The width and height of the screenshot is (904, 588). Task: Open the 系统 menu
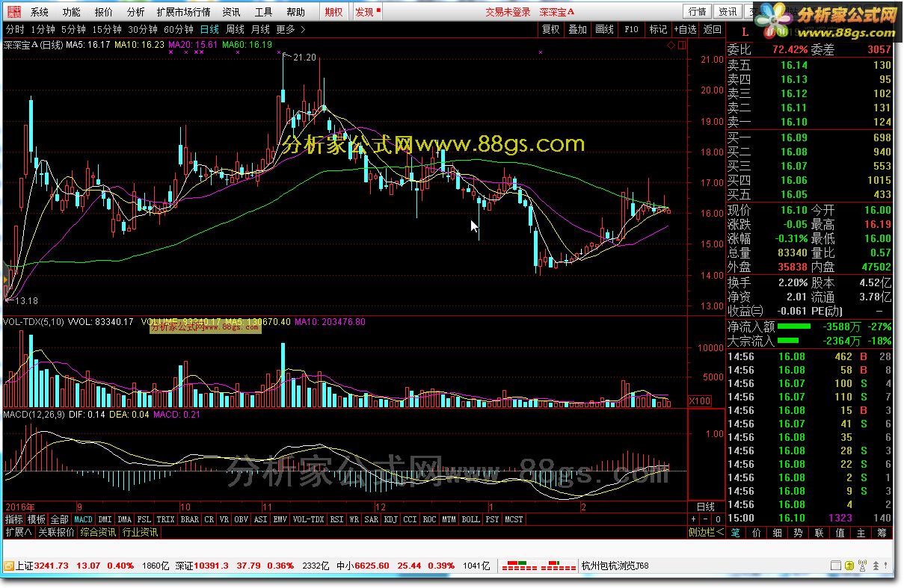(x=40, y=12)
